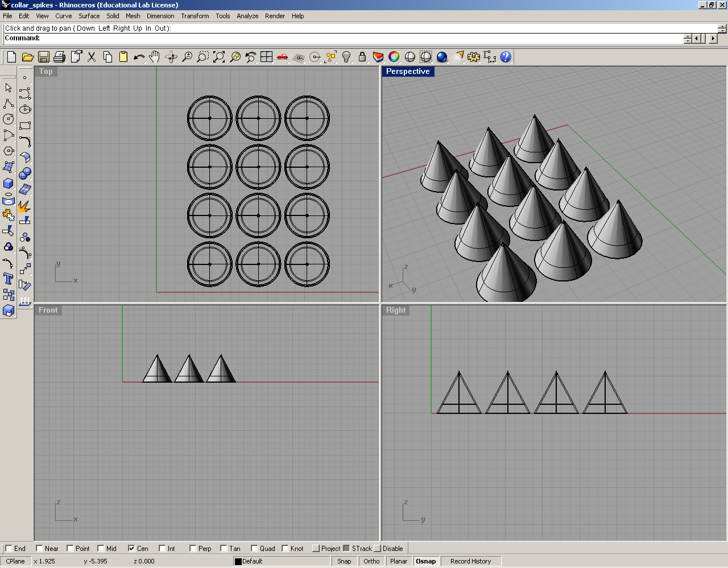Save the model with the floppy disk icon
Image resolution: width=728 pixels, height=568 pixels.
tap(43, 57)
